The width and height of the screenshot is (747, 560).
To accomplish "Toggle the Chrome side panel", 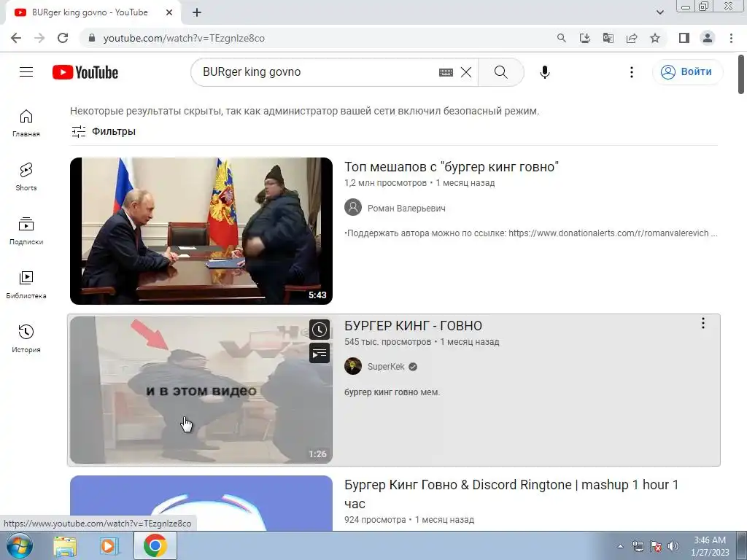I will click(684, 38).
